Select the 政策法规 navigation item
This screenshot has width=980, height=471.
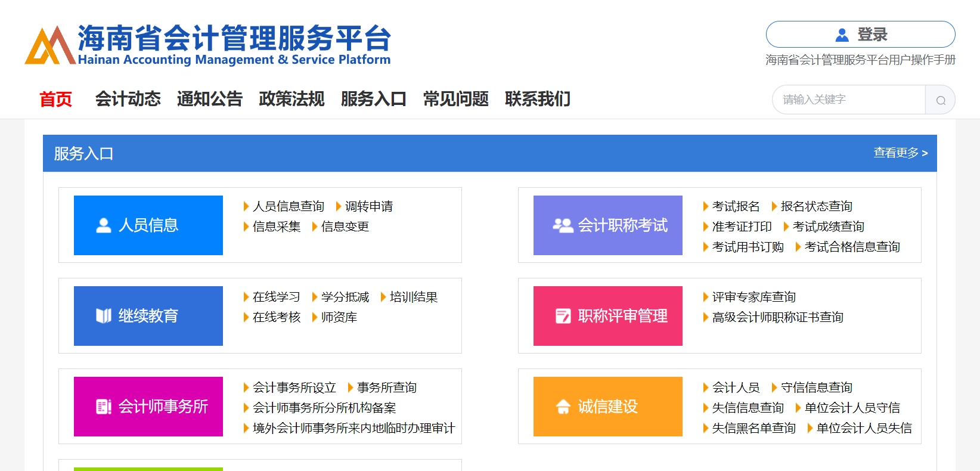pos(291,99)
